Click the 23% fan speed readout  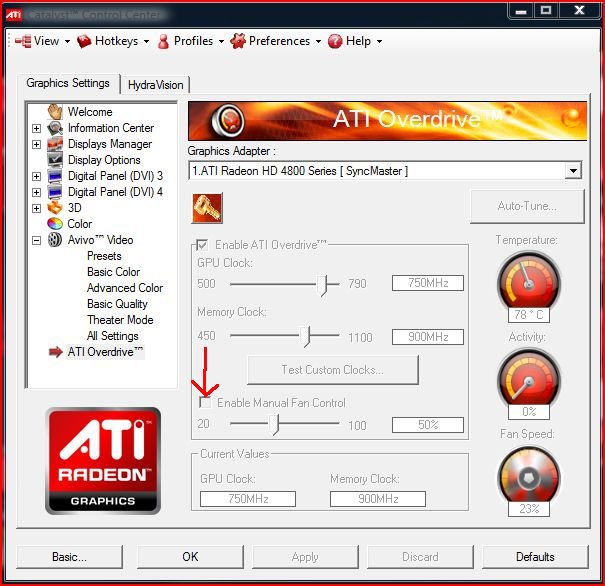tap(529, 509)
